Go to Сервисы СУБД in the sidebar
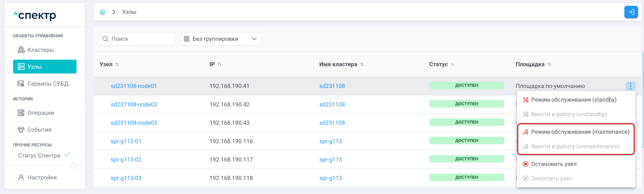 47,84
